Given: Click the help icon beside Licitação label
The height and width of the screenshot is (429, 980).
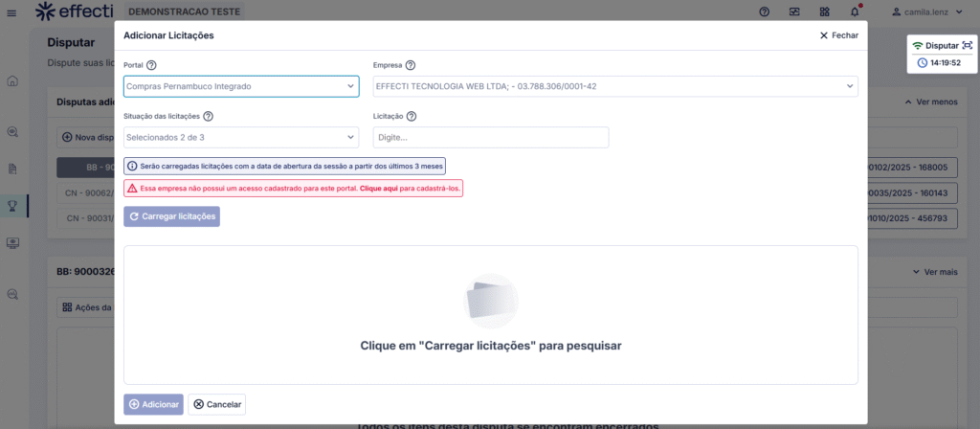Looking at the screenshot, I should pyautogui.click(x=412, y=116).
